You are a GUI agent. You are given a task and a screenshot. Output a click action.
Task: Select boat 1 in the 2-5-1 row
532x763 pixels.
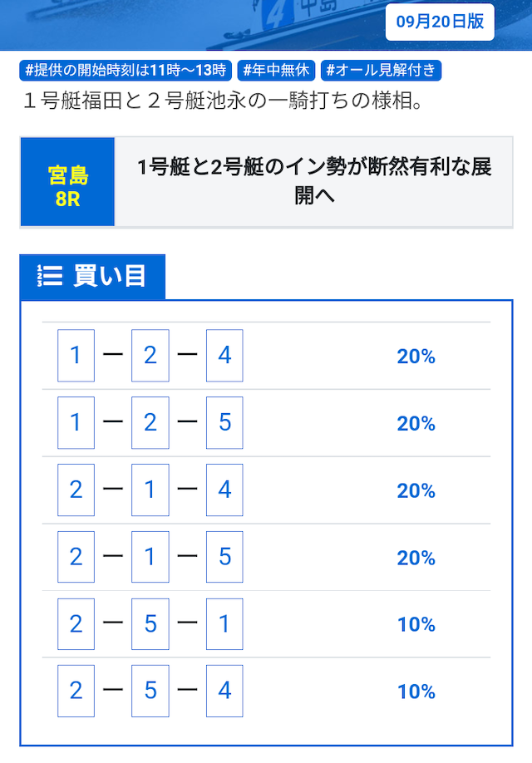tap(224, 624)
